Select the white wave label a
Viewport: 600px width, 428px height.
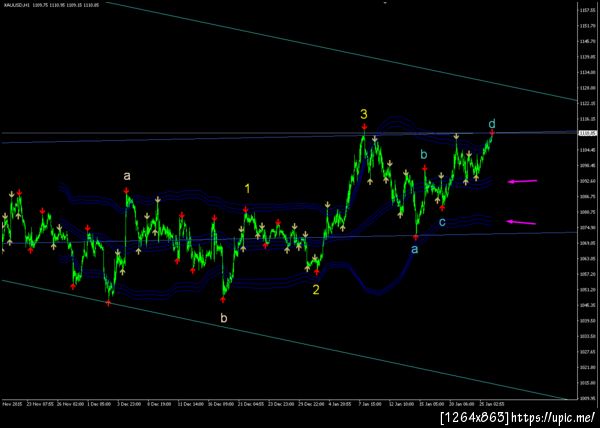(127, 176)
